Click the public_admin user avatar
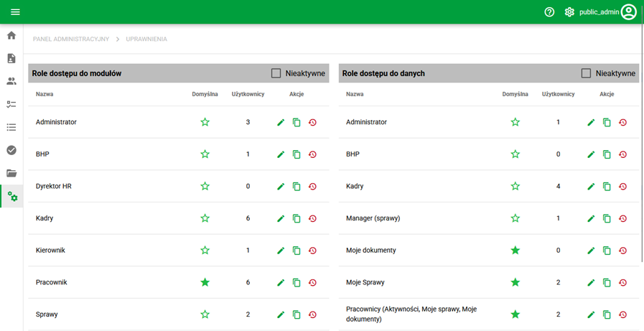644x331 pixels. (x=629, y=12)
